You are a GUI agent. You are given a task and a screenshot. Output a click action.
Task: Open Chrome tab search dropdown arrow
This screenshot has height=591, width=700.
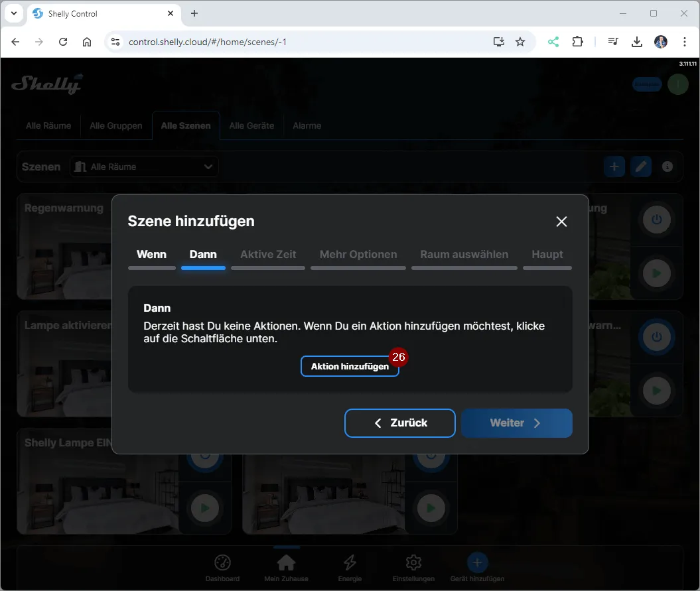pos(14,13)
